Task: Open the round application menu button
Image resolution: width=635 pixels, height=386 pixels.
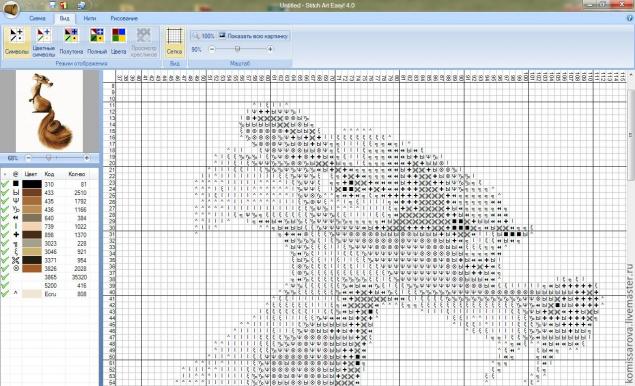Action: (x=11, y=9)
